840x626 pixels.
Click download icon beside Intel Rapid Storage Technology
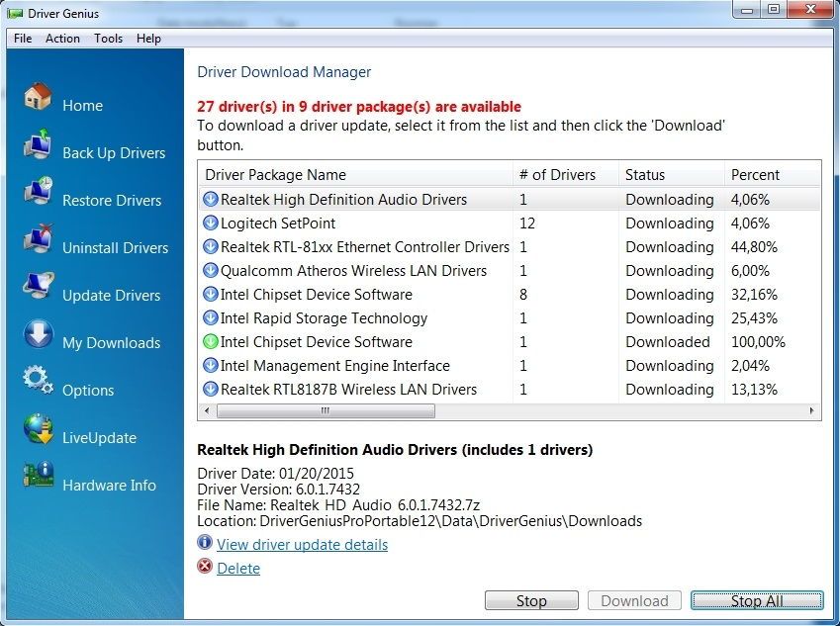(x=211, y=318)
